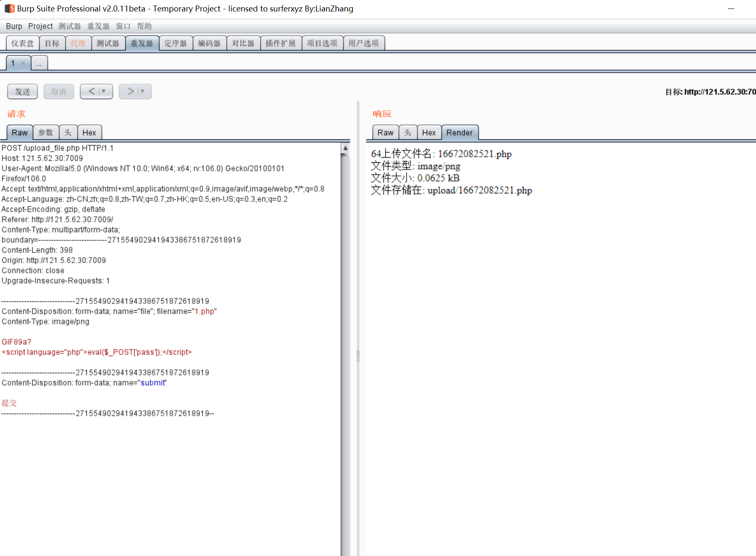The image size is (756, 556).
Task: Click '文件大小: 0.0625 kB' in response
Action: [x=415, y=178]
